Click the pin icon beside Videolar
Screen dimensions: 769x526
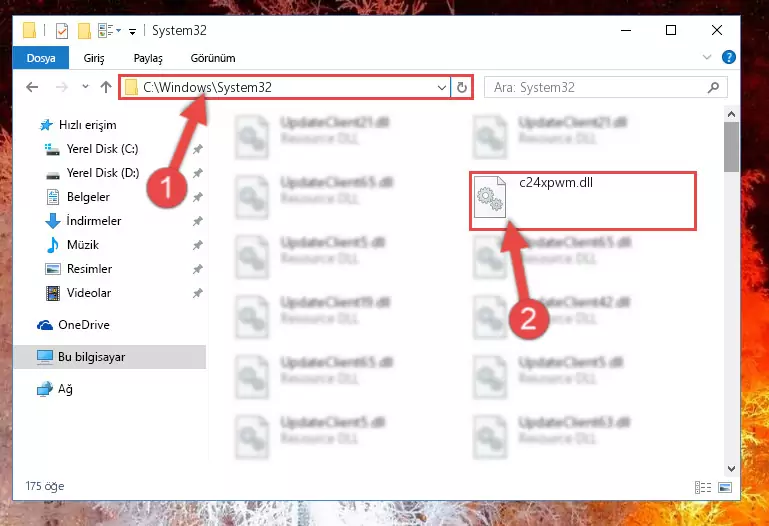[198, 293]
